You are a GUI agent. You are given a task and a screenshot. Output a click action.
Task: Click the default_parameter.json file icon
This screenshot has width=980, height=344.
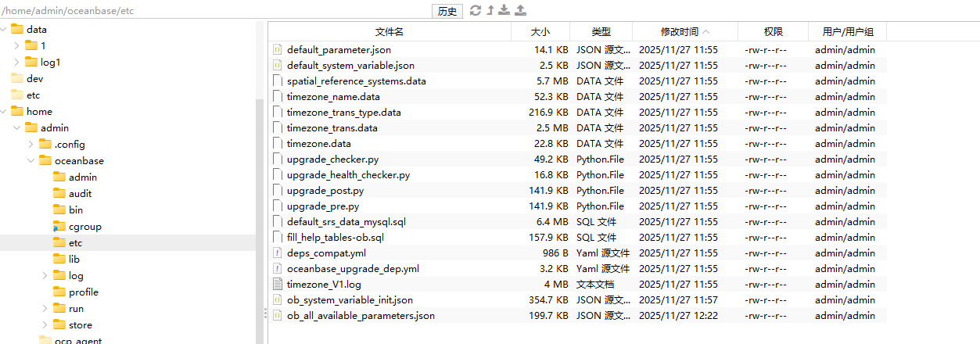tap(277, 50)
